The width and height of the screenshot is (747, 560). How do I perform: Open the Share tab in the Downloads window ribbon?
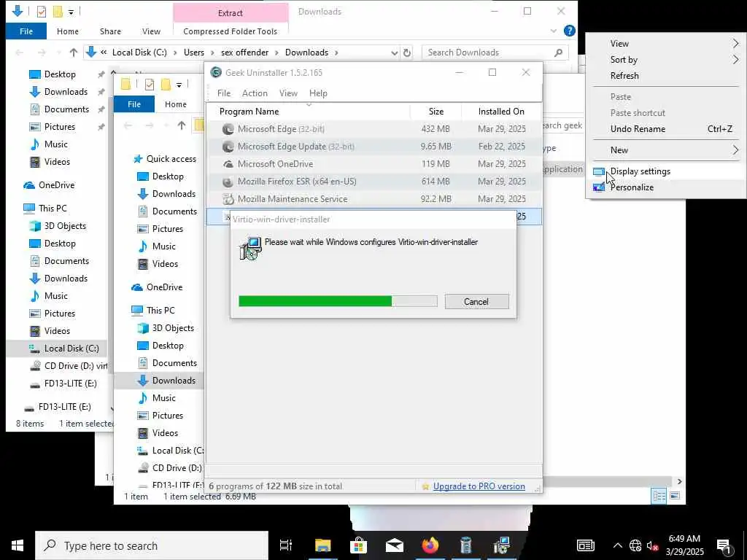point(110,31)
